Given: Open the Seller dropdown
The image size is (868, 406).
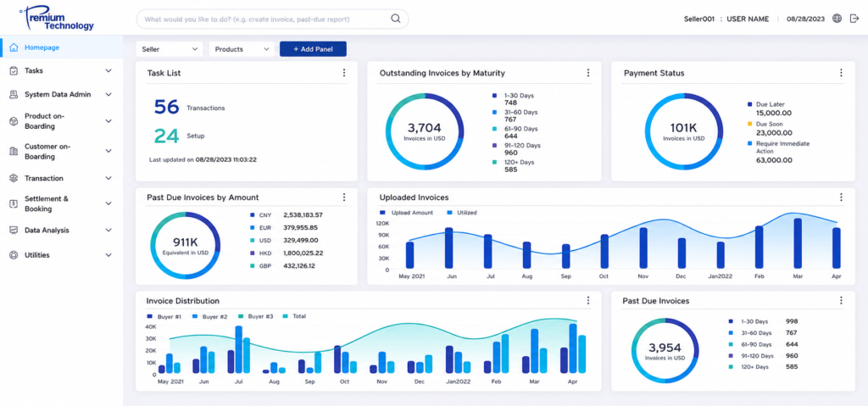Looking at the screenshot, I should click(170, 49).
